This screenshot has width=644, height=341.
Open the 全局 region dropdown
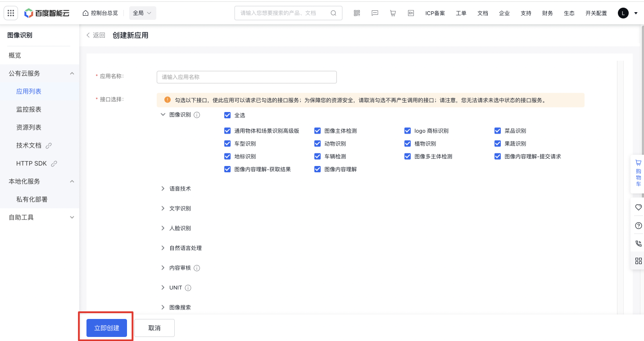point(143,13)
